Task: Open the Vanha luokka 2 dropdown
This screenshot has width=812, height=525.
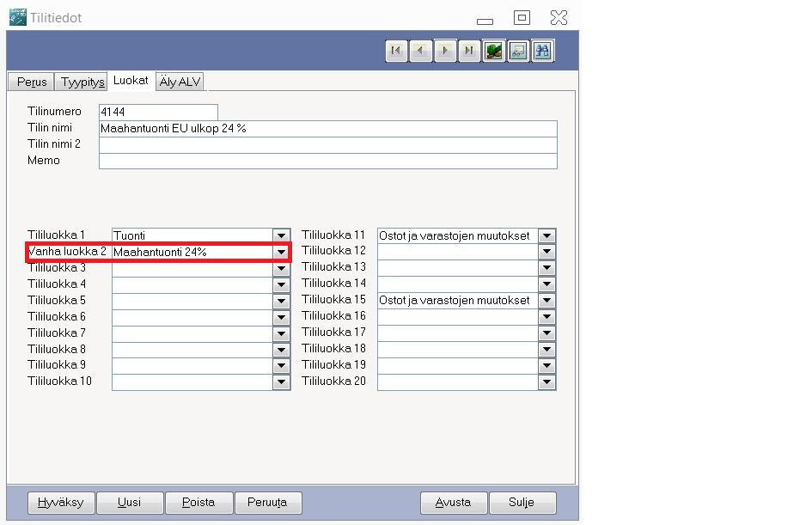Action: tap(281, 252)
